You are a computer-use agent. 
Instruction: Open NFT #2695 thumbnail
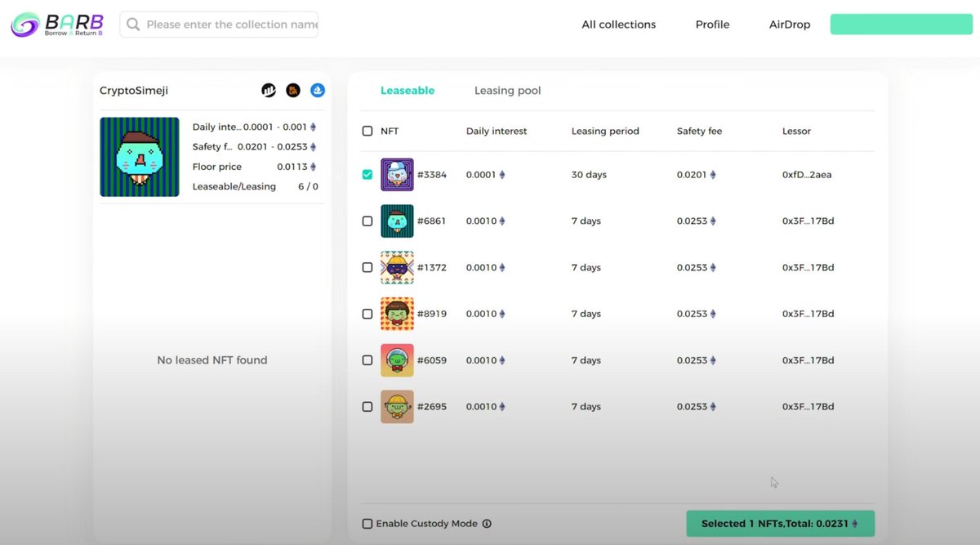(x=397, y=407)
